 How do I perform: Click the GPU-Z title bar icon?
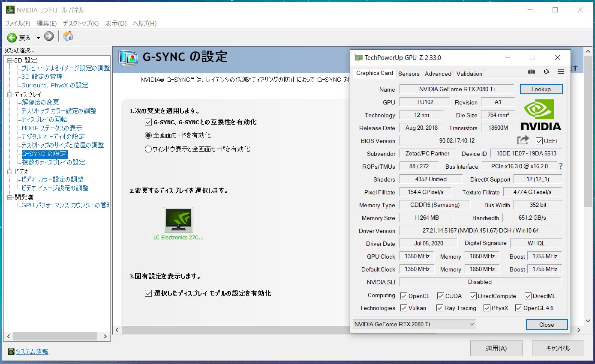tap(358, 57)
